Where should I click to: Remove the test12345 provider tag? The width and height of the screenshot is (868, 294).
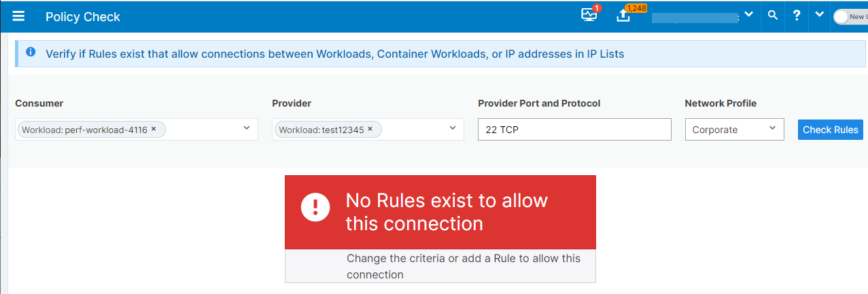(x=370, y=128)
